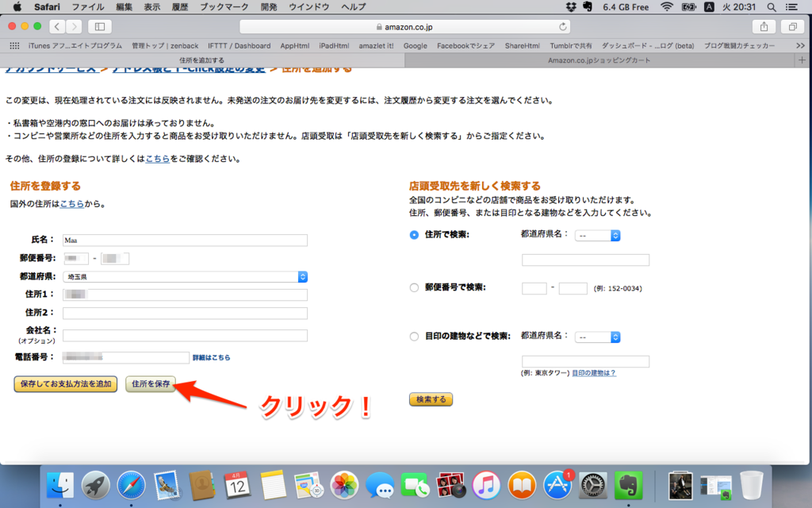Open Safari compass icon in Dock
The height and width of the screenshot is (508, 812).
coord(131,486)
